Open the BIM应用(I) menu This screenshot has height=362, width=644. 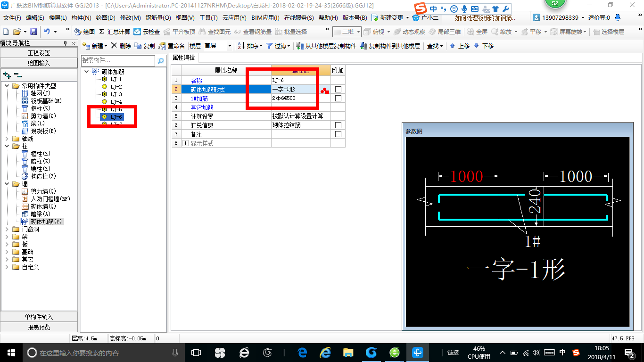[x=265, y=18]
